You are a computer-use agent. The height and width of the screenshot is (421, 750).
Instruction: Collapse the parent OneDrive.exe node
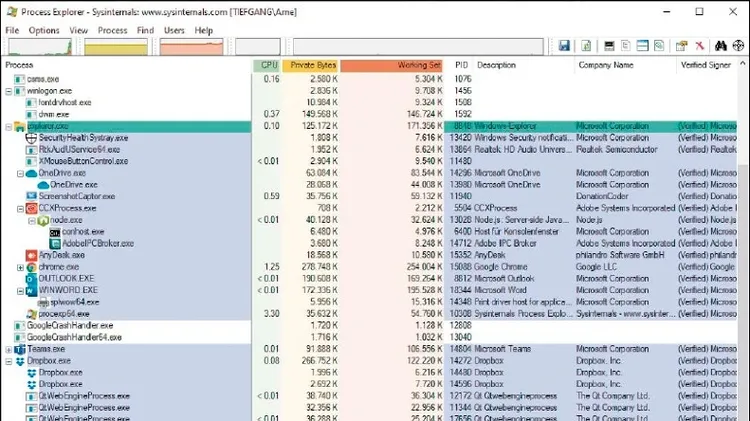(x=21, y=174)
